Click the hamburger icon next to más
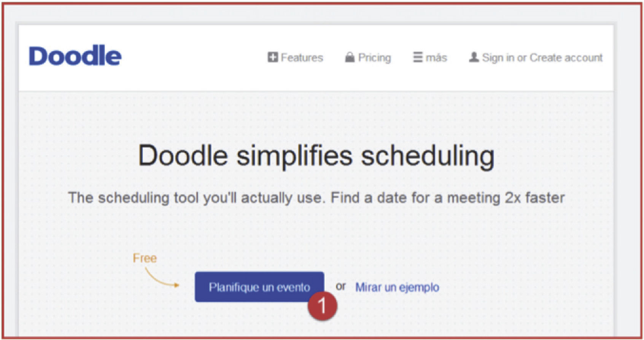The height and width of the screenshot is (340, 644). click(x=418, y=57)
